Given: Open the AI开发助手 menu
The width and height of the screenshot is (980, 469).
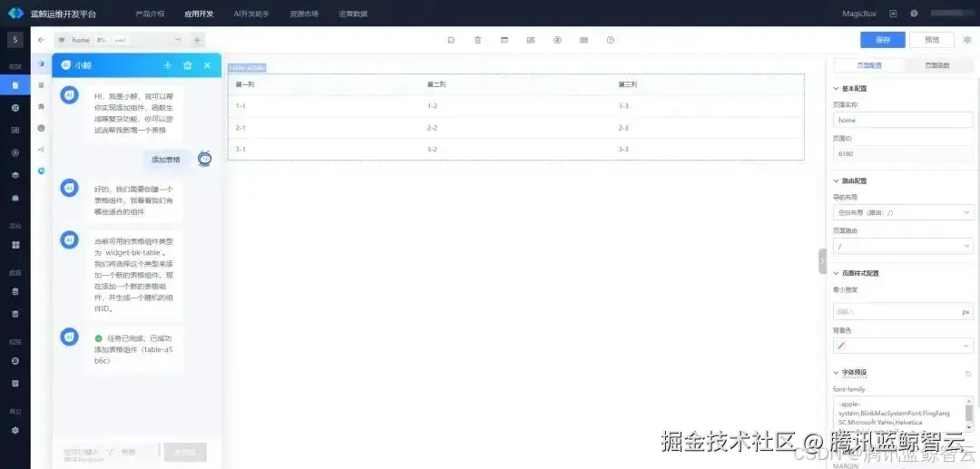Looking at the screenshot, I should [x=251, y=14].
